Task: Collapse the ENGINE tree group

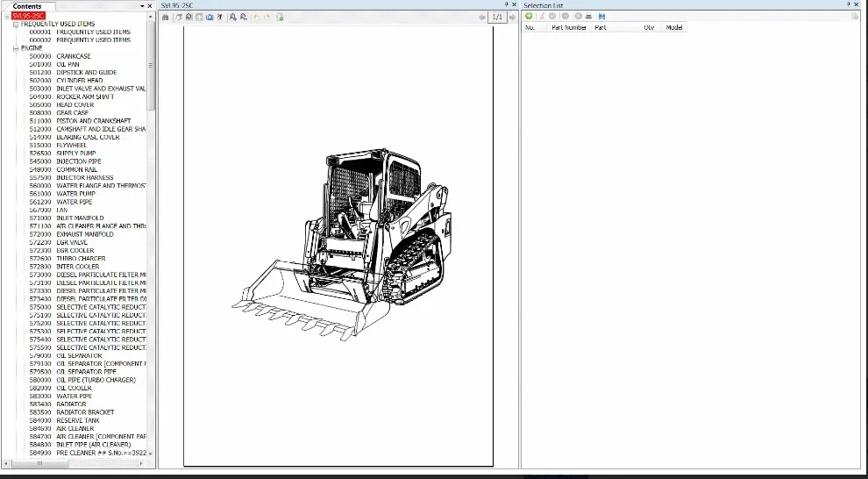Action: tap(16, 48)
